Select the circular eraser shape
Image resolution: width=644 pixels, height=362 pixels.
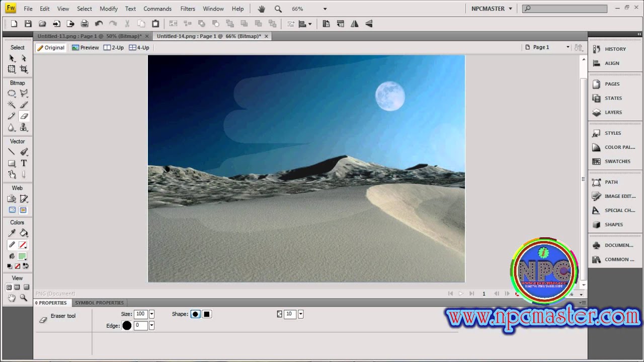pos(195,314)
